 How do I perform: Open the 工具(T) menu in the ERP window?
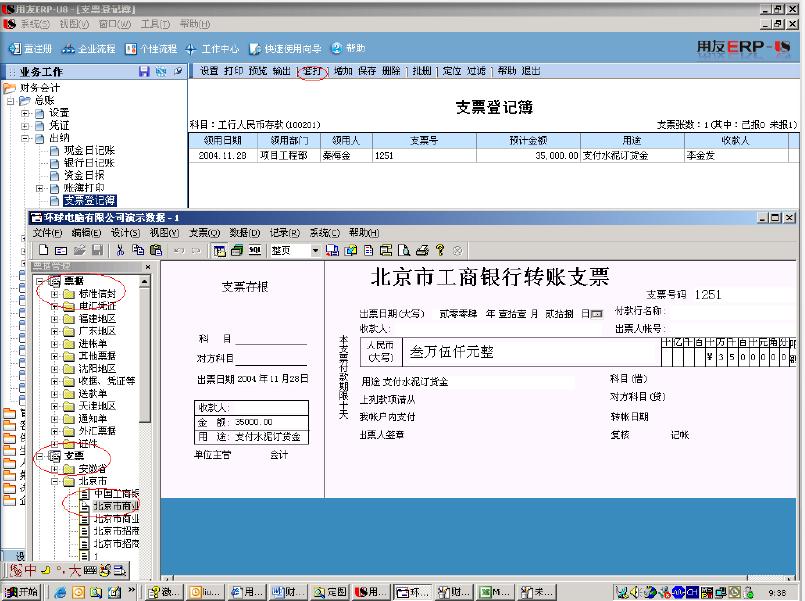pos(156,24)
